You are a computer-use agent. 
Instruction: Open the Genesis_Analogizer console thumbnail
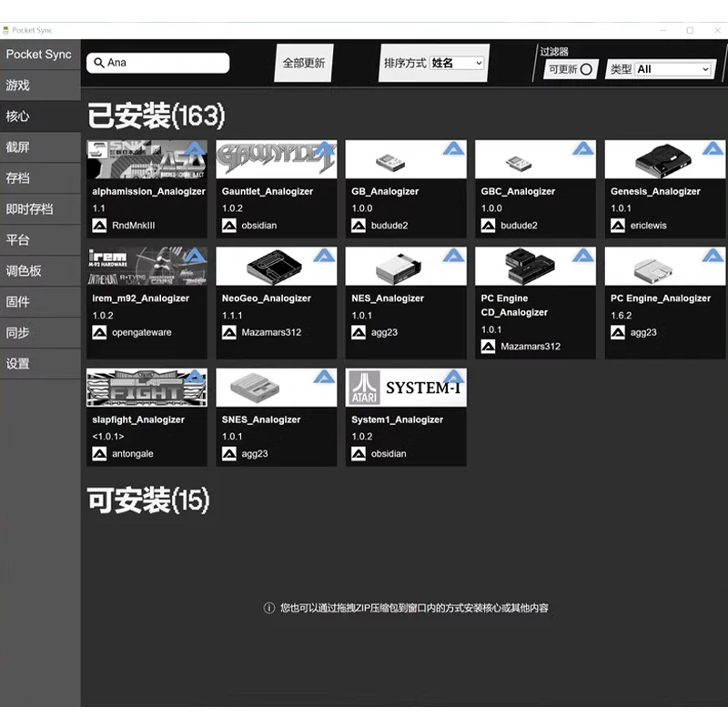click(665, 159)
